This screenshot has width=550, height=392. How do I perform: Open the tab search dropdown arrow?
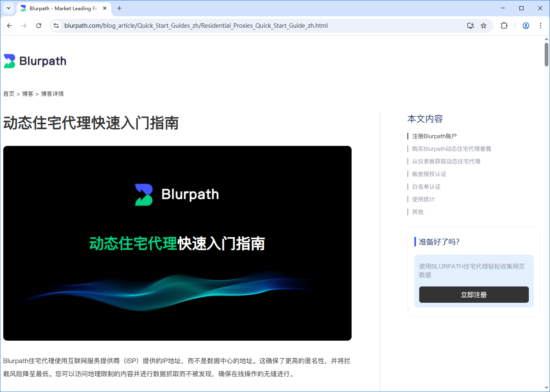click(9, 8)
